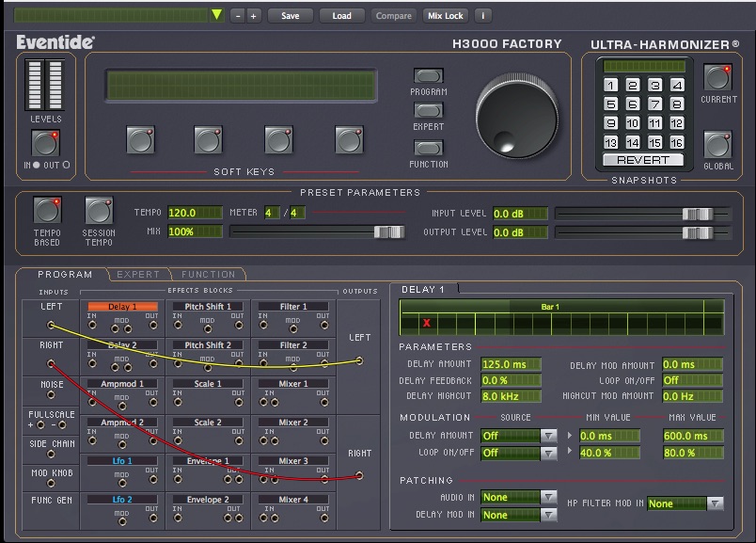Select the Pitch Shift 1 effects block

pos(208,307)
